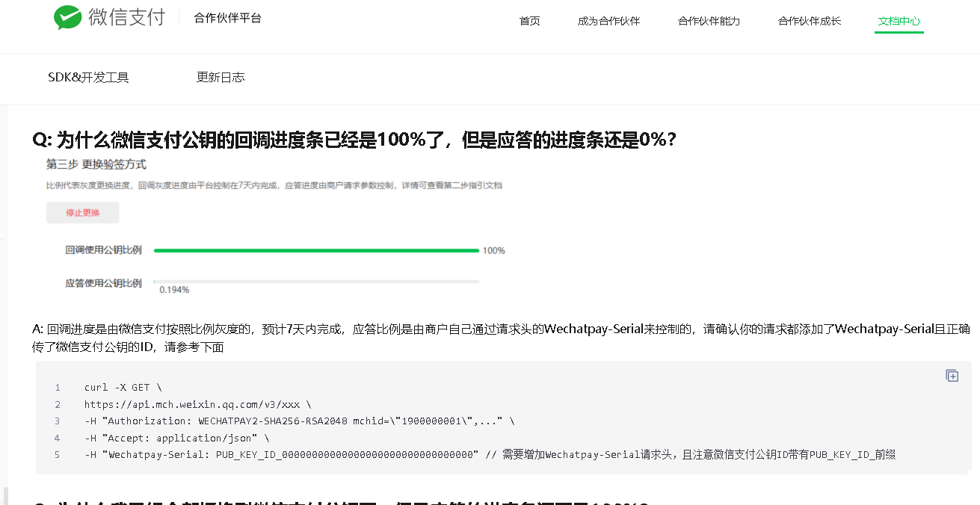Open 合作伙伴能力 menu
The image size is (980, 505).
pos(709,21)
